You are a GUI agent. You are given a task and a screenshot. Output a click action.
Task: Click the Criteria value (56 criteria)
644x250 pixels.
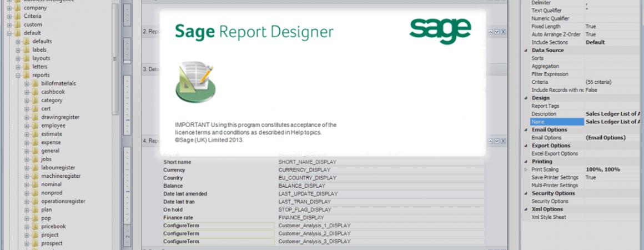[598, 82]
